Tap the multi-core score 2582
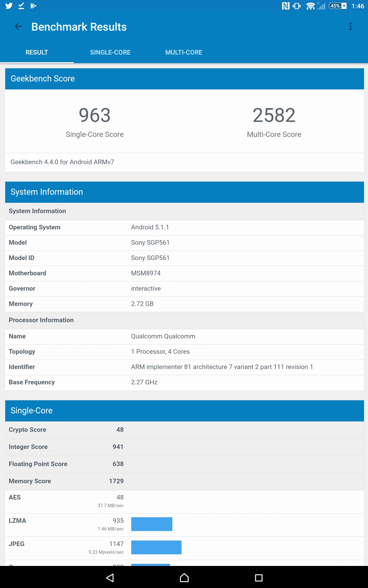The width and height of the screenshot is (368, 588). (x=274, y=115)
